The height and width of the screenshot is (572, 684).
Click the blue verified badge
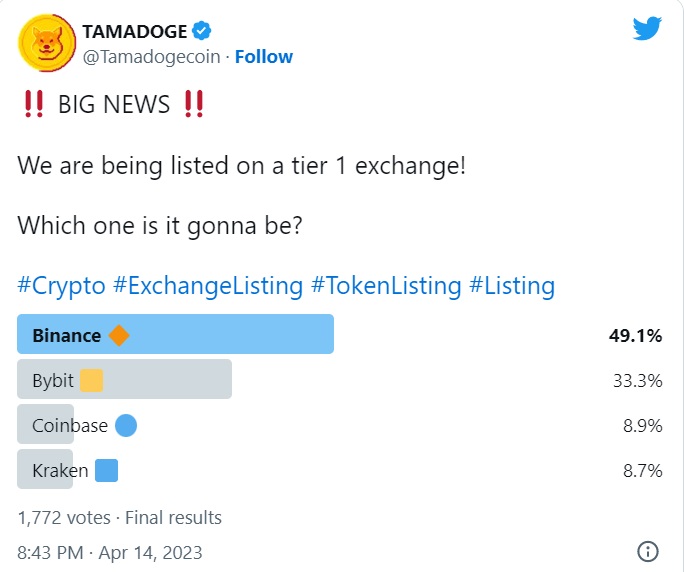(x=202, y=31)
